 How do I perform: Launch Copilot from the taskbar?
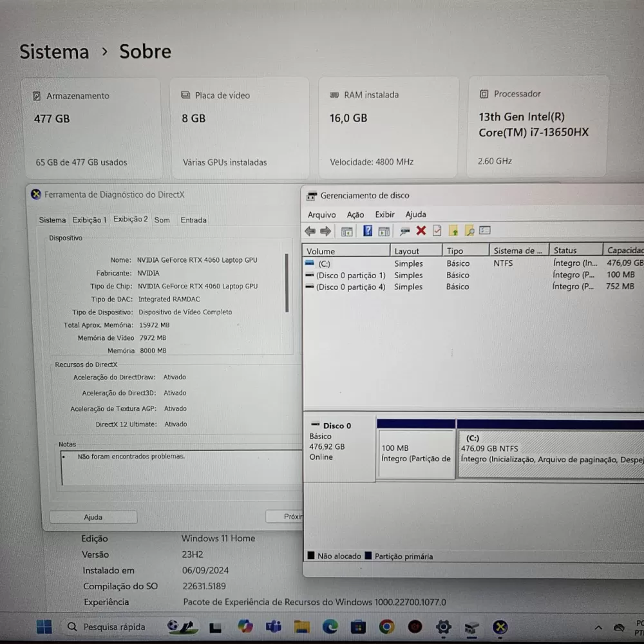245,627
